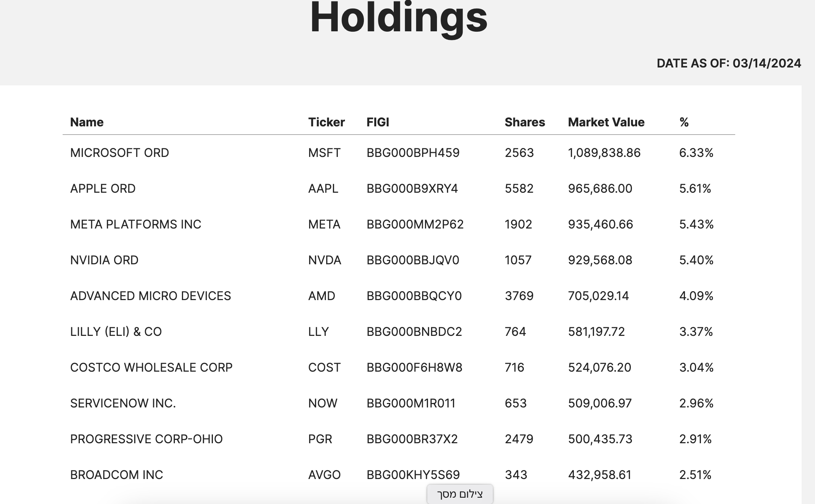The image size is (815, 504).
Task: Click market value 1,089,838.86
Action: point(604,153)
